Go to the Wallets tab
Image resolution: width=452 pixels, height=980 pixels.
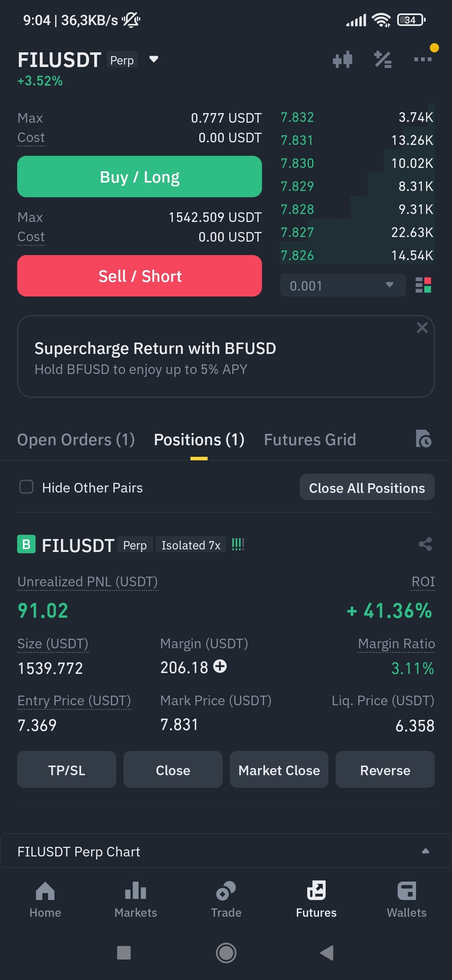click(406, 900)
